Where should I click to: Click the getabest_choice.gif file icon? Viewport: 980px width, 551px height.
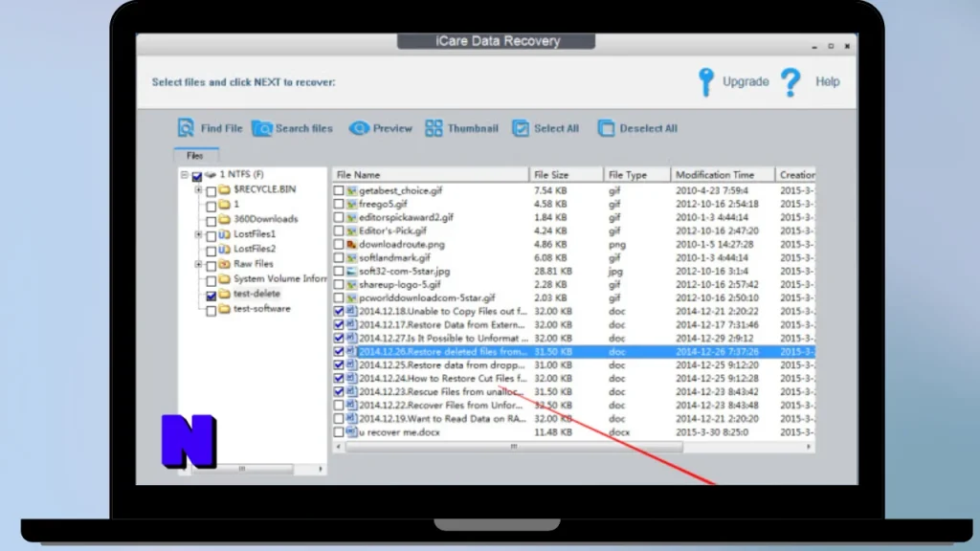tap(351, 190)
